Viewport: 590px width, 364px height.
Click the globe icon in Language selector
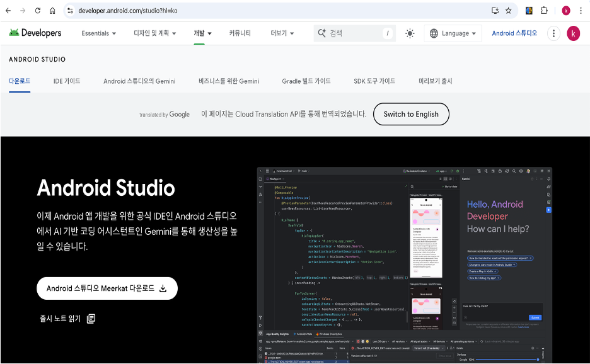coord(434,33)
